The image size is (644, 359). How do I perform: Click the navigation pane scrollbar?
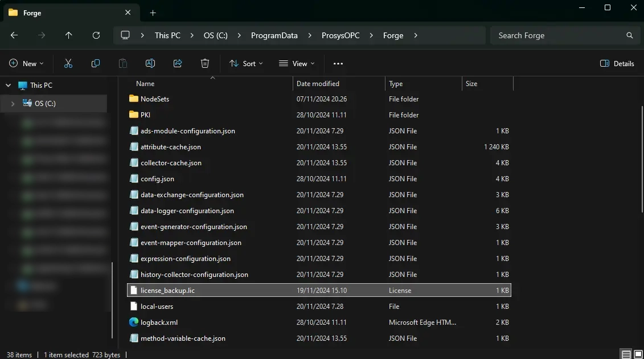tap(112, 300)
